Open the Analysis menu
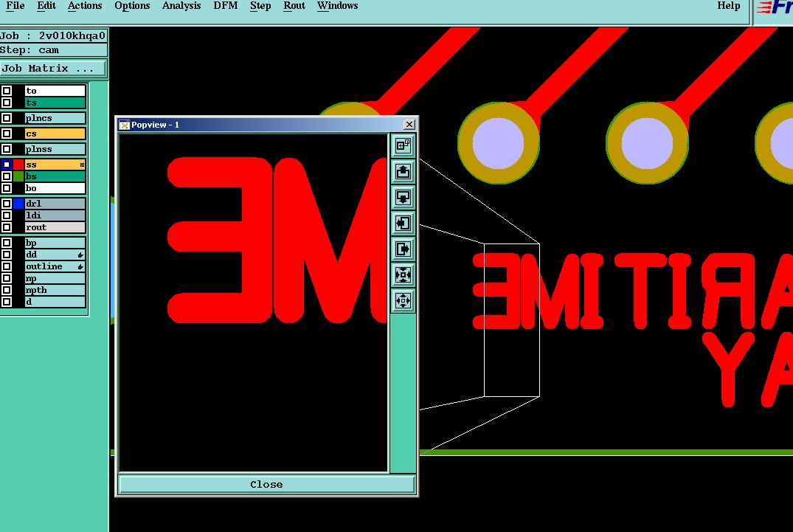 [181, 6]
